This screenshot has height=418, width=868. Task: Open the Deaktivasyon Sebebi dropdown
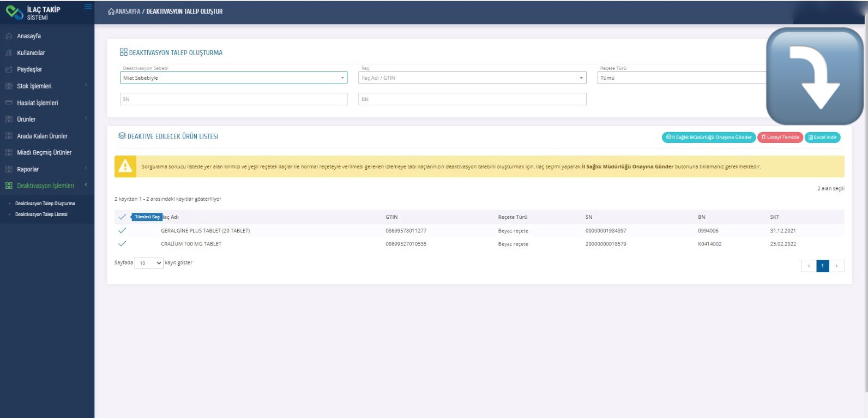pos(233,78)
